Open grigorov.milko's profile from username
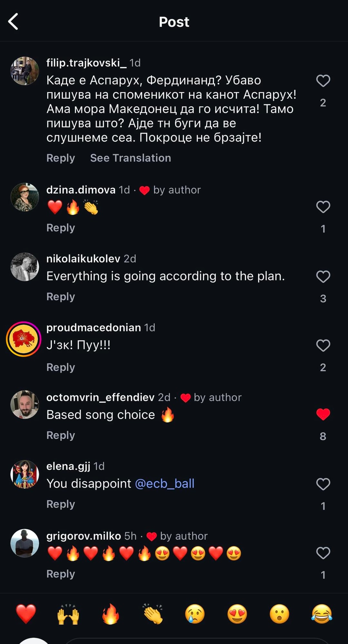348x644 pixels. [83, 536]
